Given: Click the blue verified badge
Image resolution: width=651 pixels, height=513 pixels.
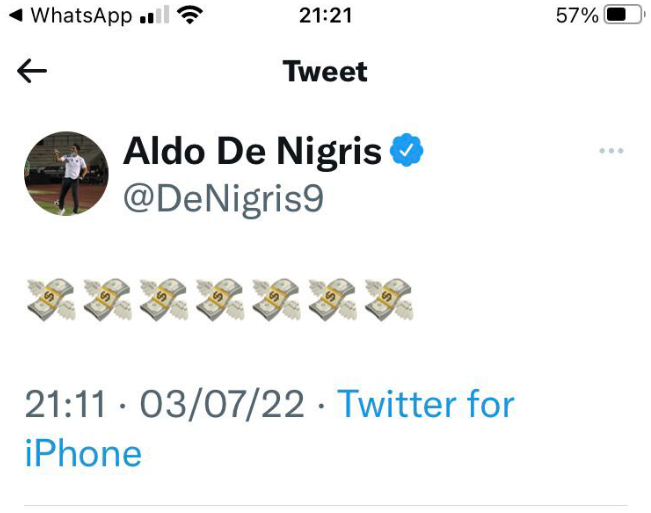Looking at the screenshot, I should (x=407, y=152).
